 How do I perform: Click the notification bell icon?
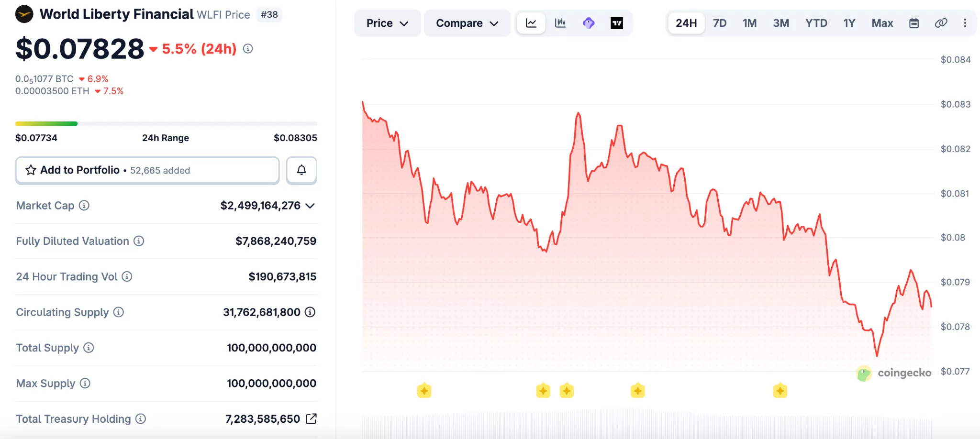pyautogui.click(x=301, y=170)
